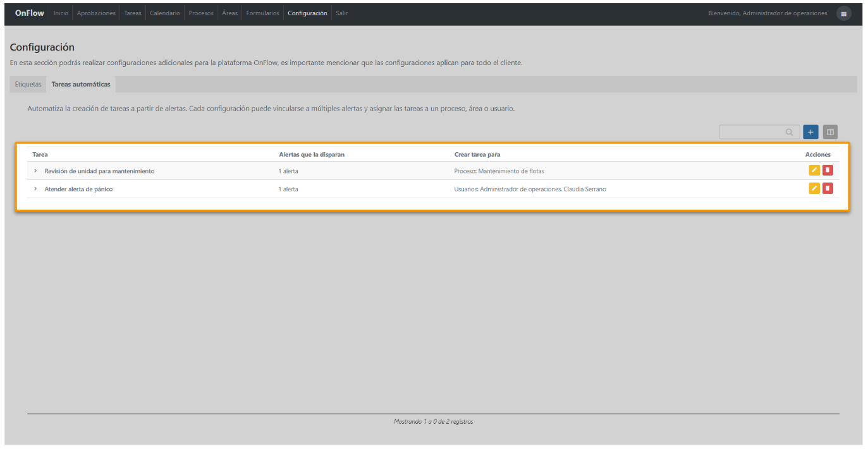
Task: Select the 1 alerta cell for Atender alerta
Action: (x=288, y=189)
